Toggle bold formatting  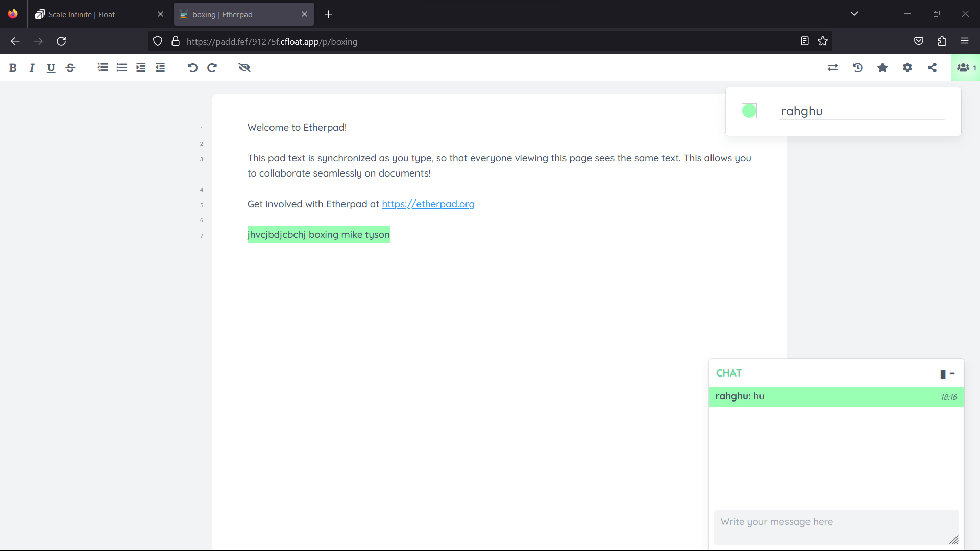tap(13, 68)
